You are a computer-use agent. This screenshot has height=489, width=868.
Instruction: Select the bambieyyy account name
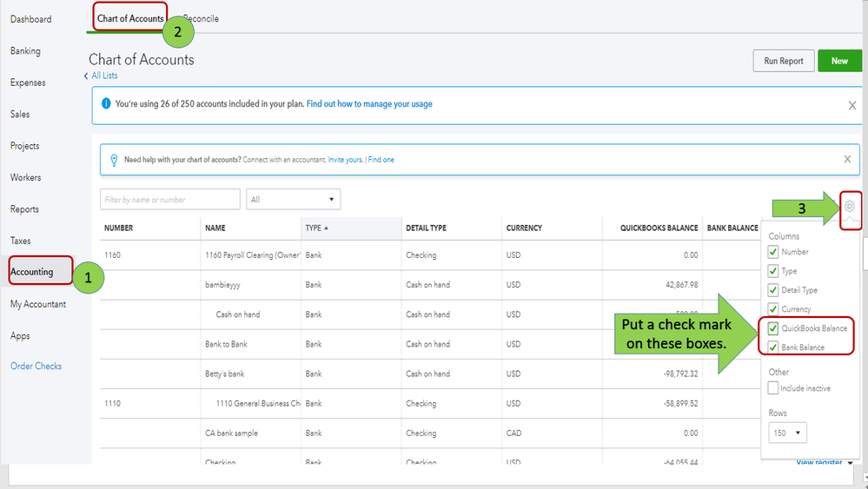tap(222, 285)
